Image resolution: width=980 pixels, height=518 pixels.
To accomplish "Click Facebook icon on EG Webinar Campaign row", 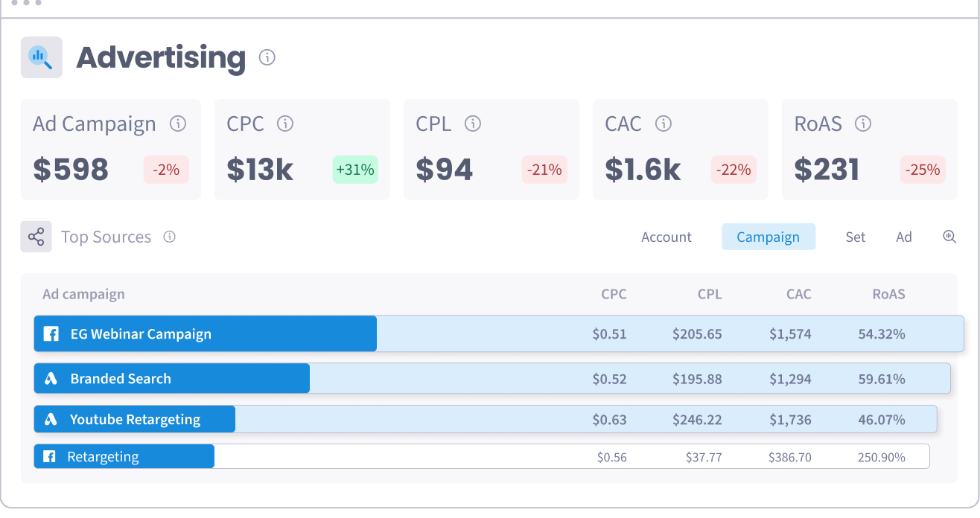I will point(51,334).
